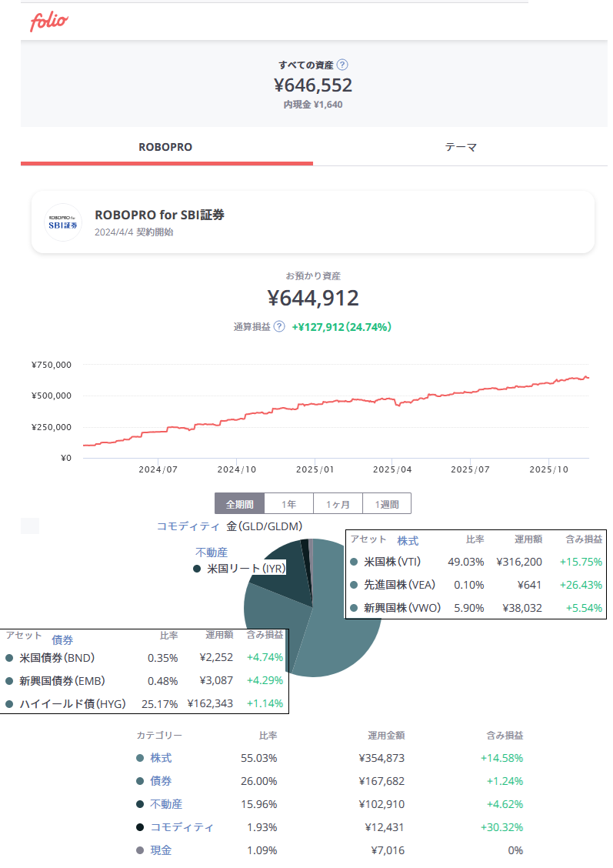Screen dimensions: 613x868
Task: Click total assets value ¥646,552
Action: click(x=313, y=85)
